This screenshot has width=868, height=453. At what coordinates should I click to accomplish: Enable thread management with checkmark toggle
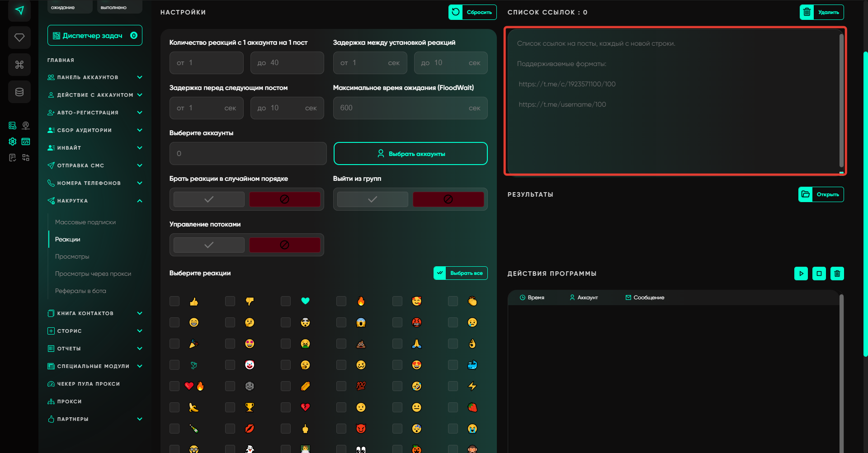pyautogui.click(x=209, y=245)
